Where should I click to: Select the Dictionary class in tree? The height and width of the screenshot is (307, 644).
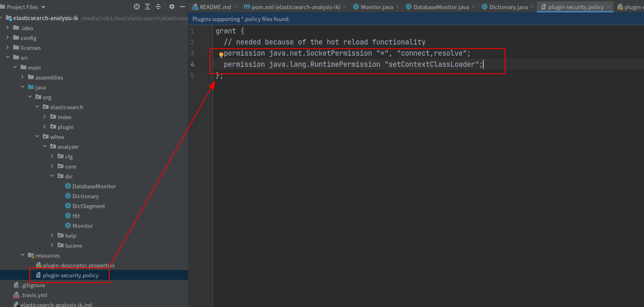click(x=86, y=196)
